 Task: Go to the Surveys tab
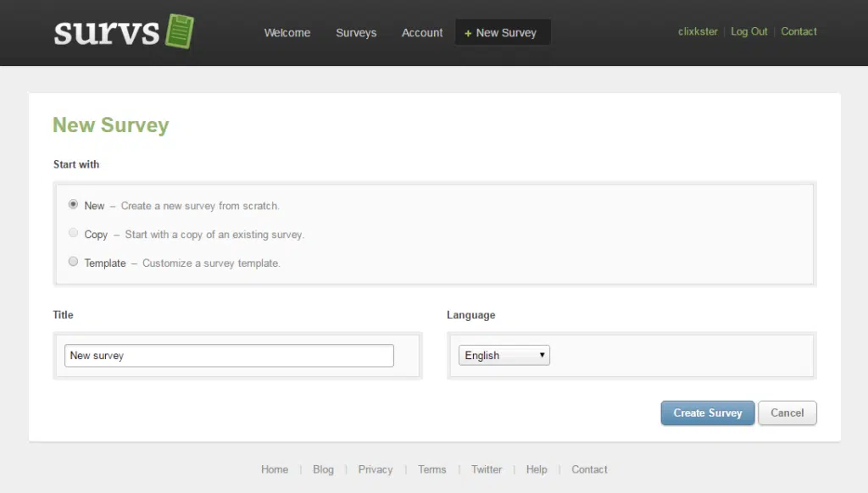click(x=356, y=33)
